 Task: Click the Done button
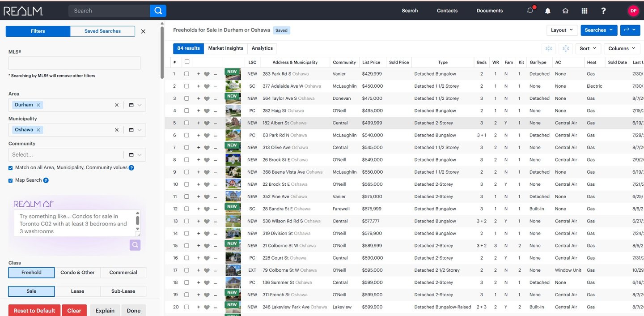(x=133, y=311)
